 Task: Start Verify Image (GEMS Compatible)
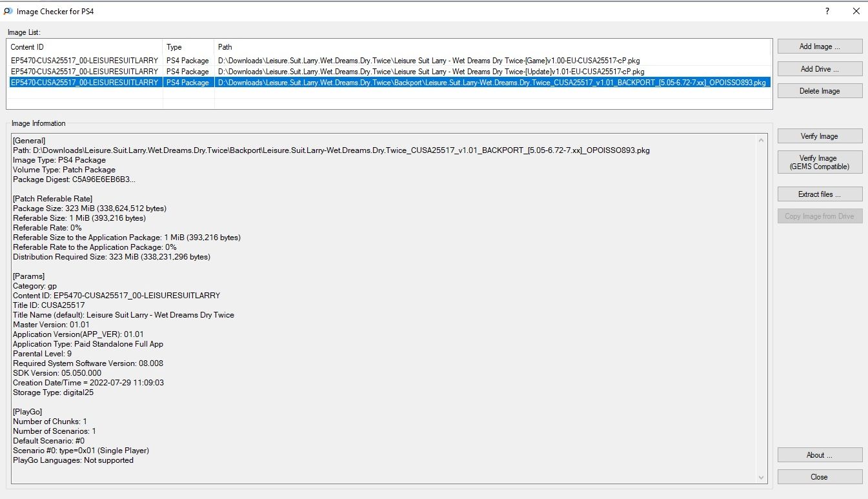[x=820, y=162]
